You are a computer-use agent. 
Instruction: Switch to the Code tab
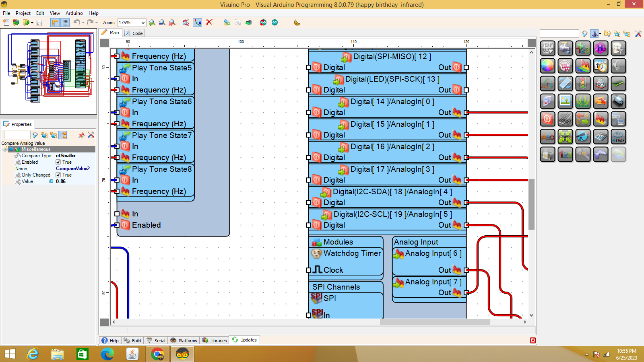[x=134, y=33]
